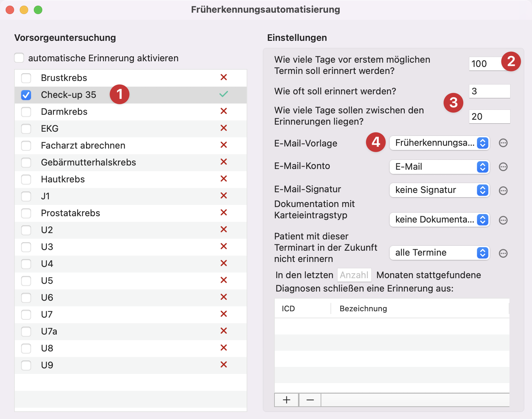Viewport: 532px width, 419px height.
Task: Click the red X icon in J1 row
Action: click(x=223, y=195)
